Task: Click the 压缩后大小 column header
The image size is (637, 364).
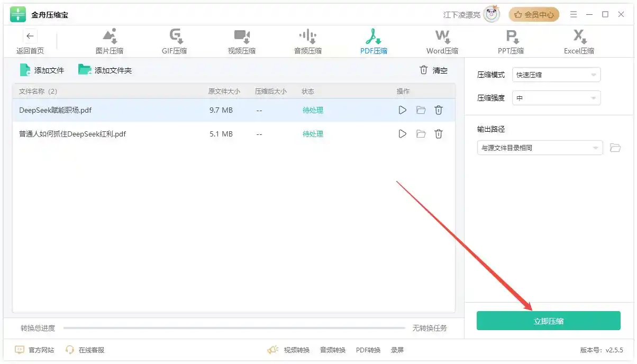Action: click(x=271, y=91)
